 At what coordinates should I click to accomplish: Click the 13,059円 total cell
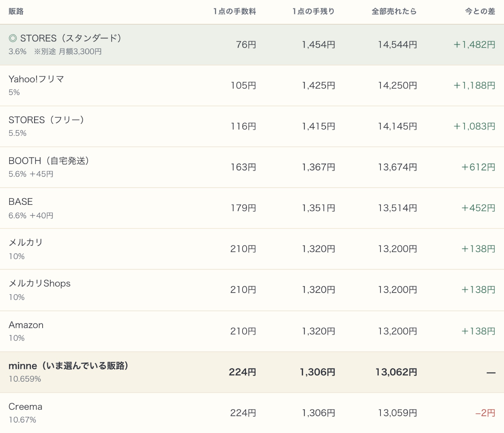click(398, 413)
